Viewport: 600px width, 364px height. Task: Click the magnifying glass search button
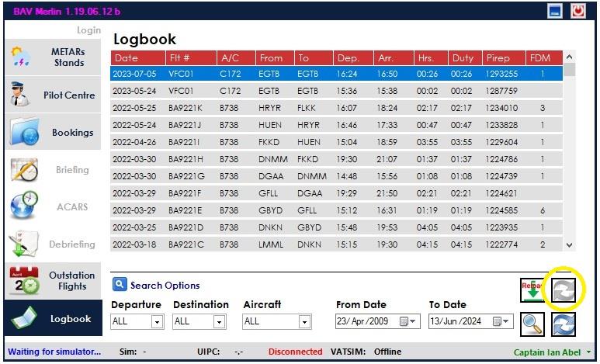click(x=532, y=324)
